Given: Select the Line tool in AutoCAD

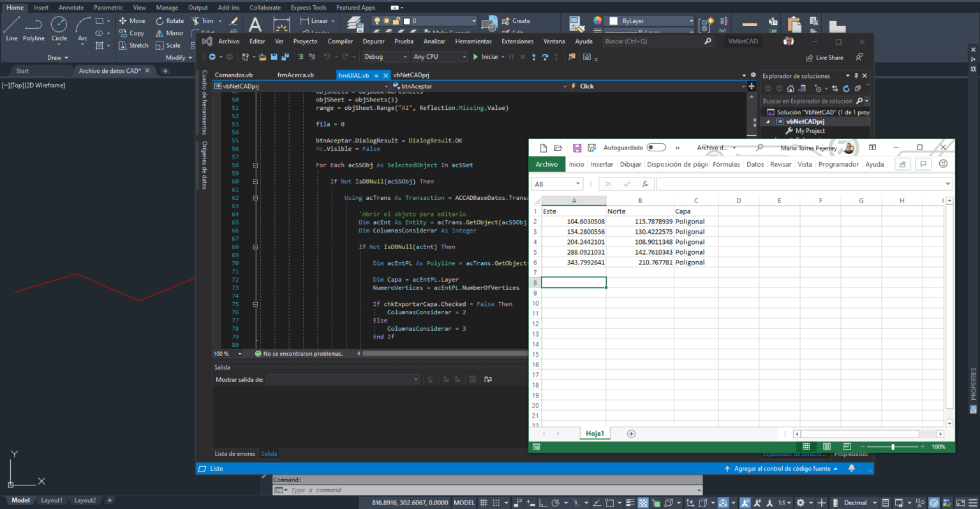Looking at the screenshot, I should [x=11, y=27].
